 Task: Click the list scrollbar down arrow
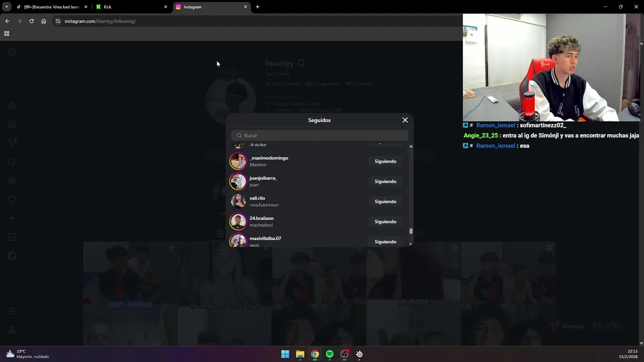pyautogui.click(x=411, y=244)
